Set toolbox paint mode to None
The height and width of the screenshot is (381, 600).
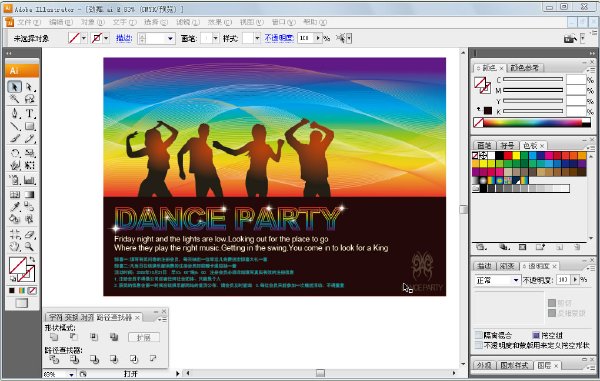(33, 291)
